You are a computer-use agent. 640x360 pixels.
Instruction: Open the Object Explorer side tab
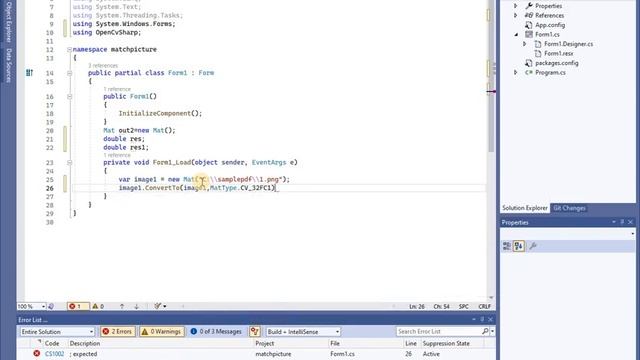click(8, 21)
